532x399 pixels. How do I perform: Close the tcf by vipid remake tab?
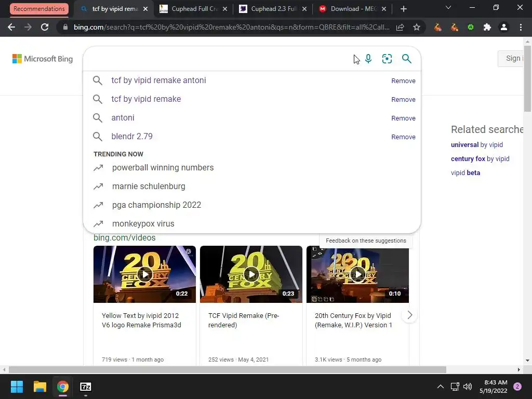pos(145,9)
